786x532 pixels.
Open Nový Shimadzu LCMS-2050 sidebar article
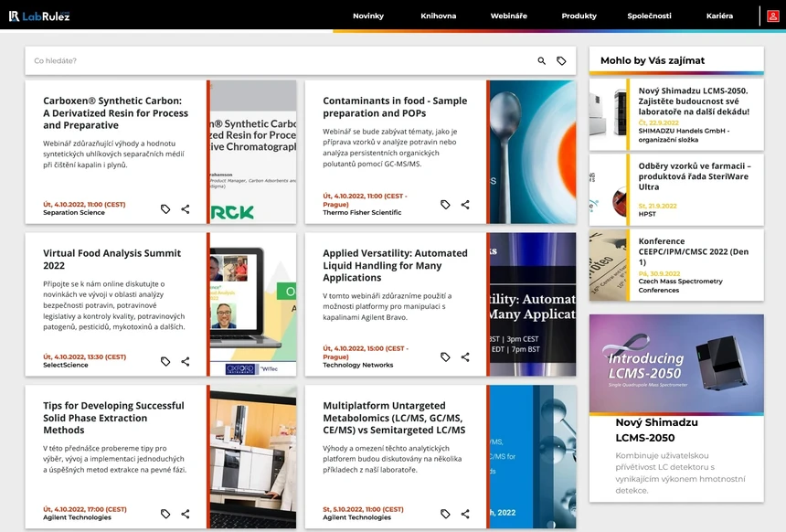[x=694, y=101]
